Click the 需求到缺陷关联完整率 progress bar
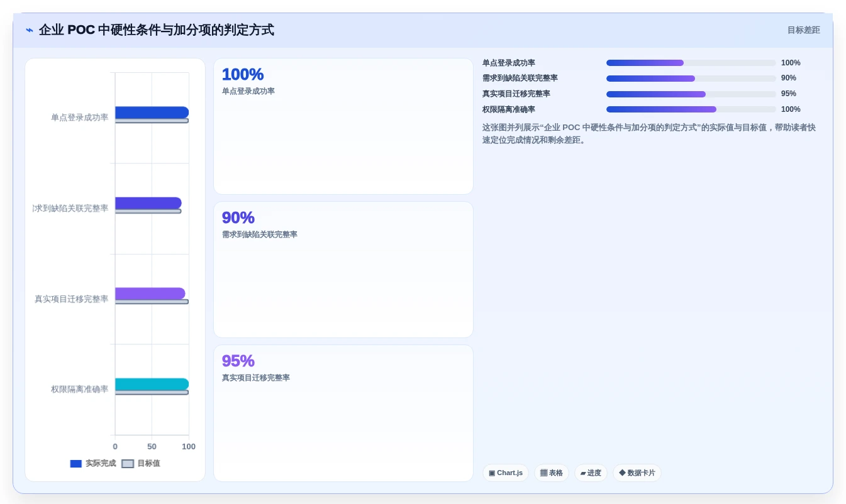846x504 pixels. click(x=691, y=79)
